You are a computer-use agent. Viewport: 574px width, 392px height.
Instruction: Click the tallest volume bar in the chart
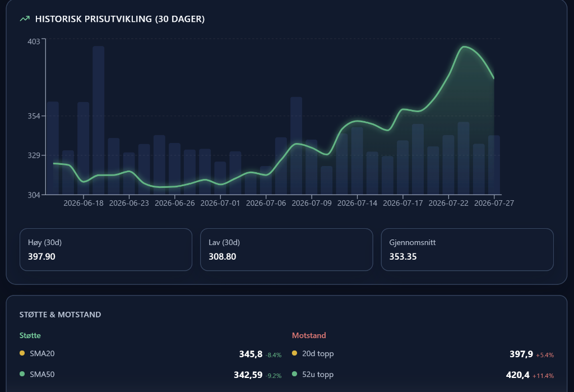[99, 120]
